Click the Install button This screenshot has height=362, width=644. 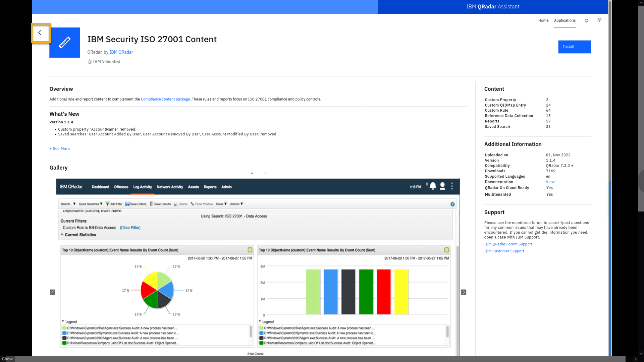click(x=574, y=47)
